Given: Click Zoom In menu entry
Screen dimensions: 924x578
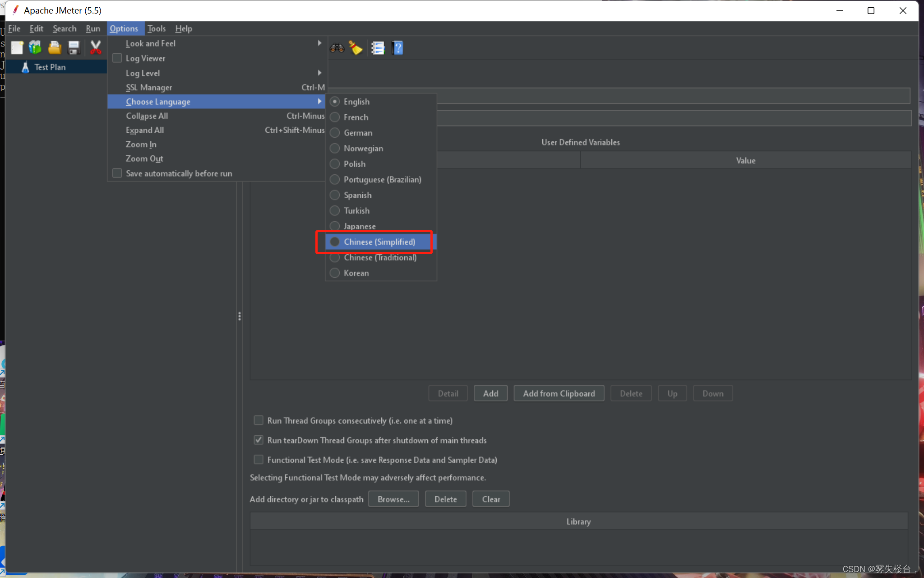Looking at the screenshot, I should pyautogui.click(x=217, y=144).
